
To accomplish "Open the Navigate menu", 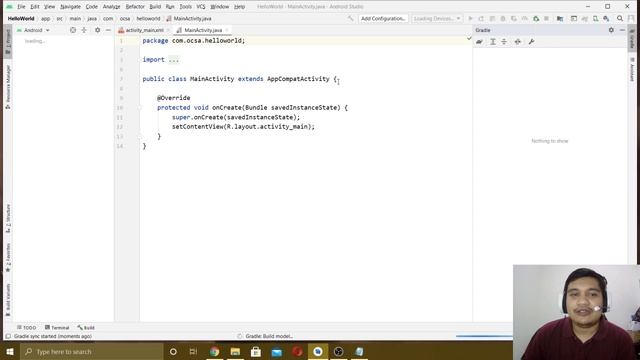I will 70,7.
